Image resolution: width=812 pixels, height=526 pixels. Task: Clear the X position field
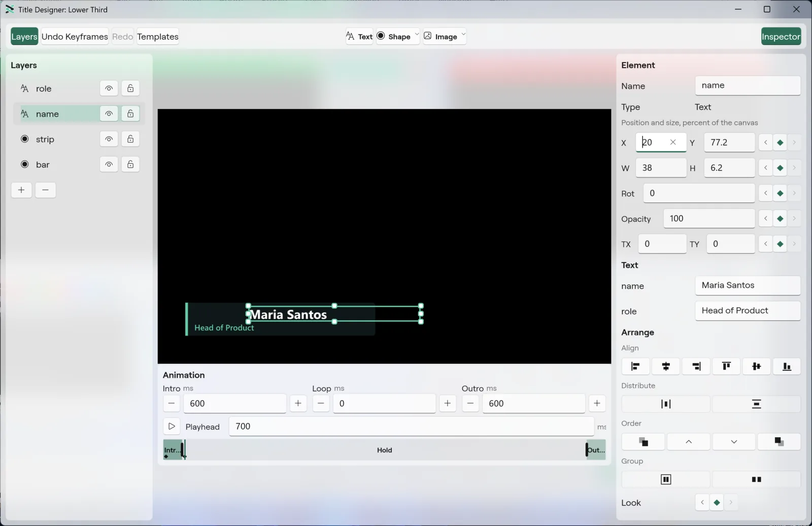pos(673,142)
